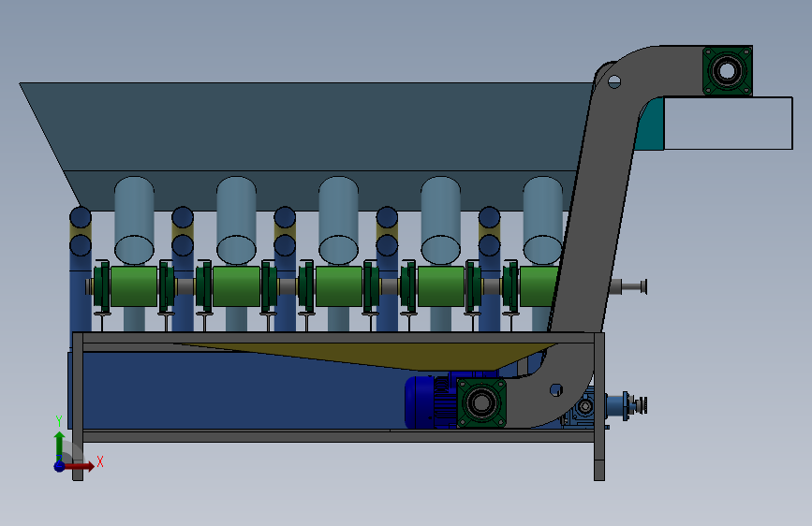812x526 pixels.
Task: Select the upper flange bearing housing on the conveyor top
Action: click(x=728, y=71)
